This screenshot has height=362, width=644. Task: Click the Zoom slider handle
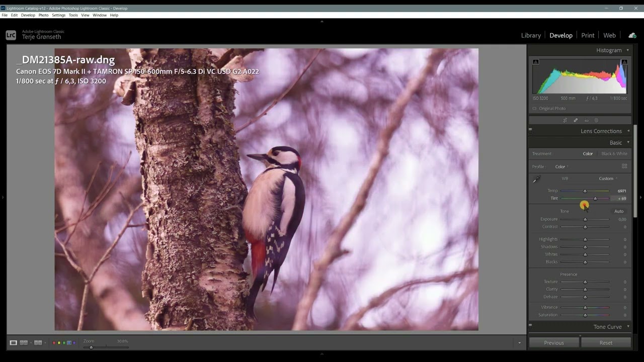[91, 347]
